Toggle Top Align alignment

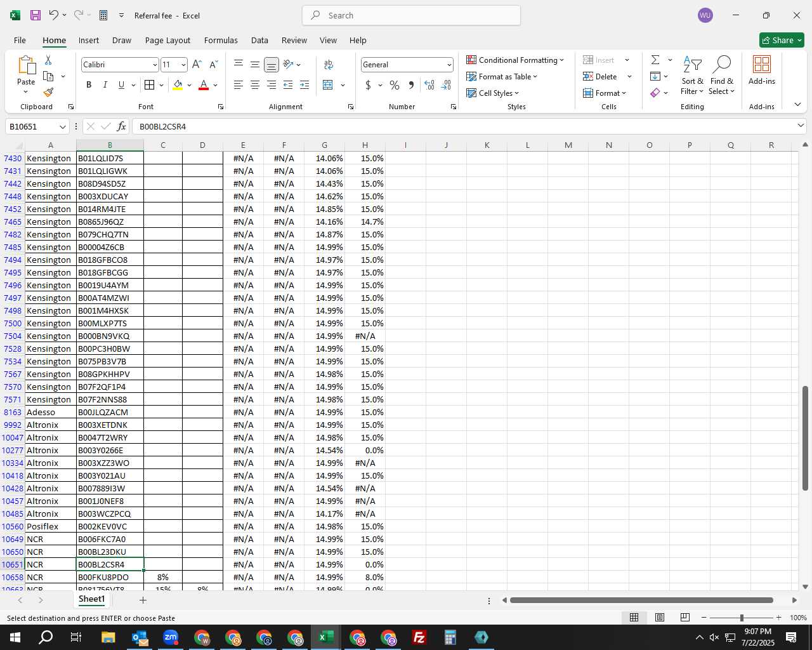tap(239, 65)
